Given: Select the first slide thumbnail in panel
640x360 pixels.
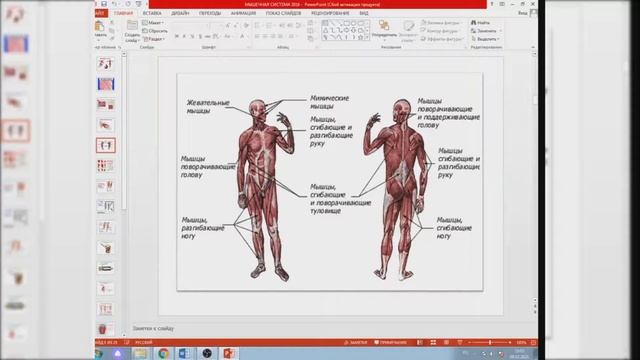Looking at the screenshot, I should point(106,64).
